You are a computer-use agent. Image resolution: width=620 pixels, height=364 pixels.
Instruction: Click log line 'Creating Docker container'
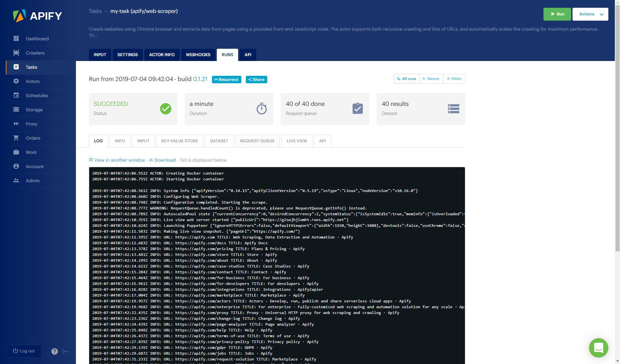click(158, 173)
